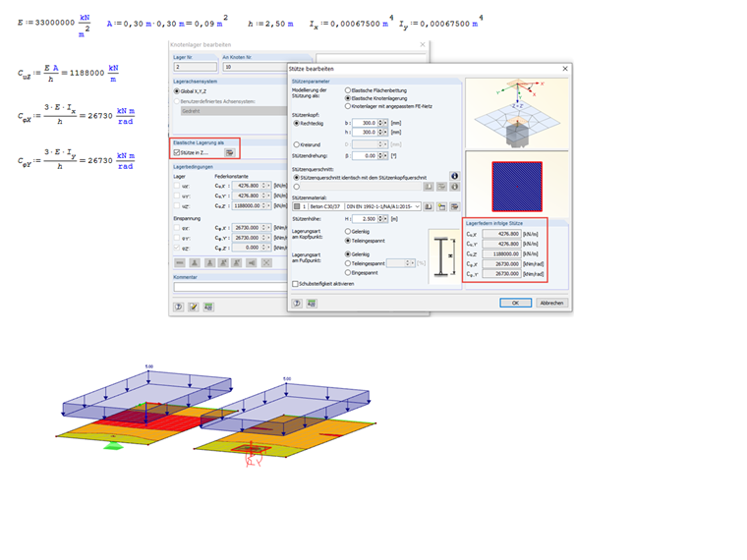
Task: Select Kreisrund column head shape
Action: pos(308,144)
